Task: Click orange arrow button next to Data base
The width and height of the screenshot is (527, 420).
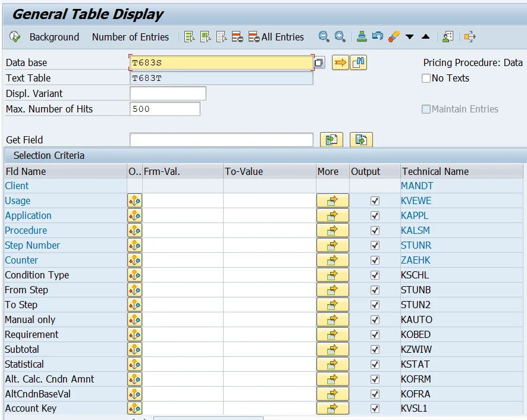Action: tap(340, 62)
